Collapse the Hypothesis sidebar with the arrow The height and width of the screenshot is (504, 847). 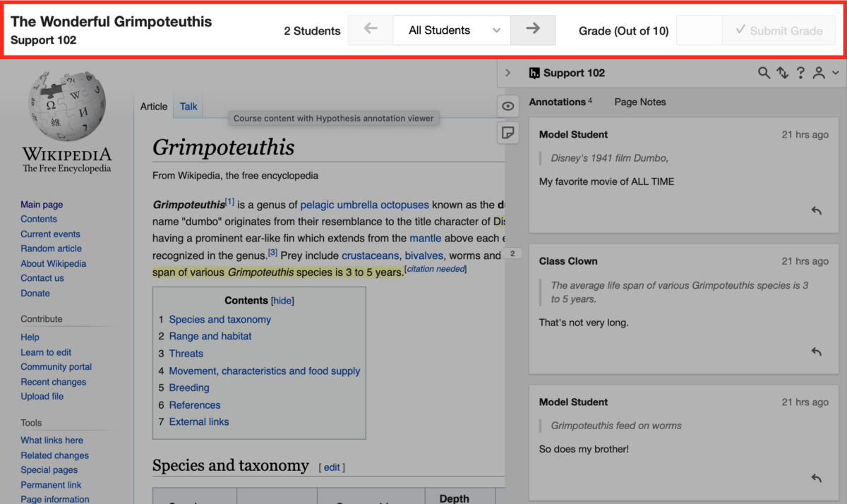coord(507,73)
